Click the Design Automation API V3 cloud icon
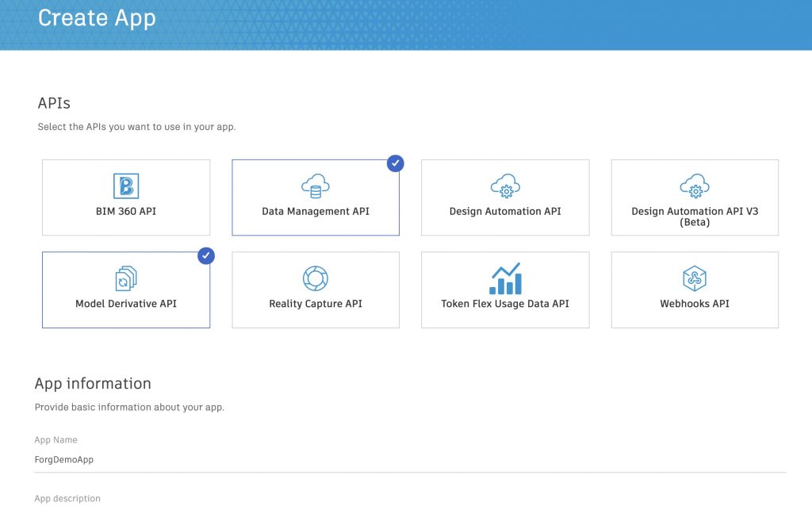This screenshot has height=506, width=812. point(695,186)
